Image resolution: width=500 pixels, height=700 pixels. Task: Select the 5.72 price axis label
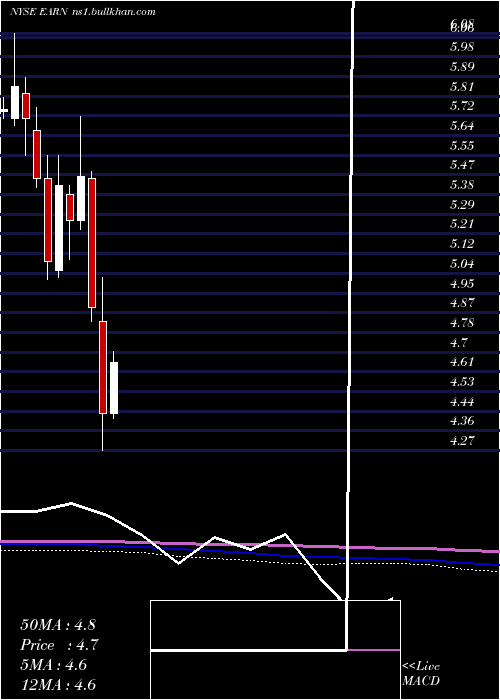click(x=462, y=106)
